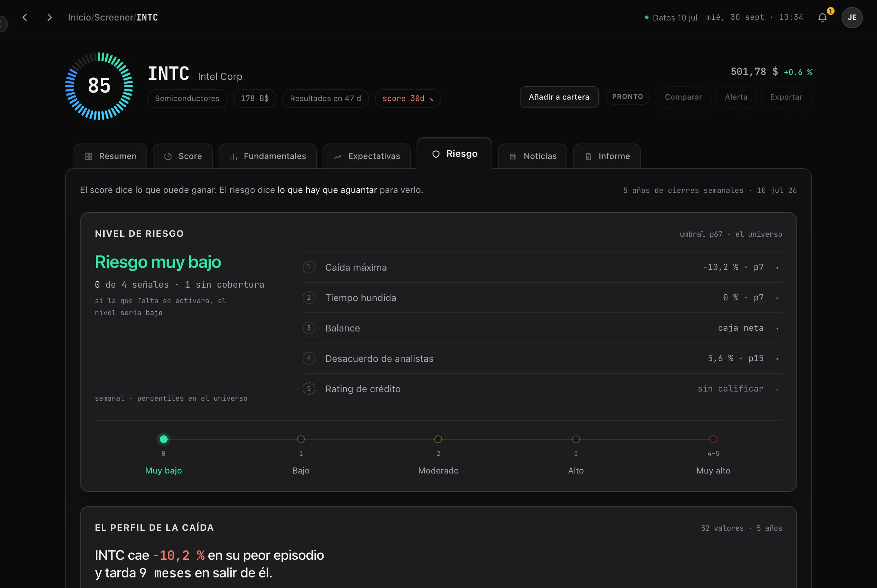Expand the Caída máxima row
Viewport: 877px width, 588px height.
pos(777,268)
